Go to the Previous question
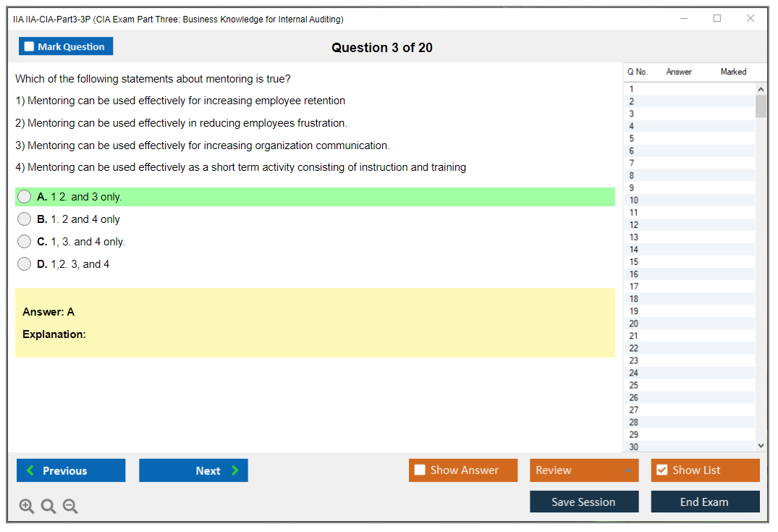Image resolution: width=778 pixels, height=532 pixels. (71, 470)
